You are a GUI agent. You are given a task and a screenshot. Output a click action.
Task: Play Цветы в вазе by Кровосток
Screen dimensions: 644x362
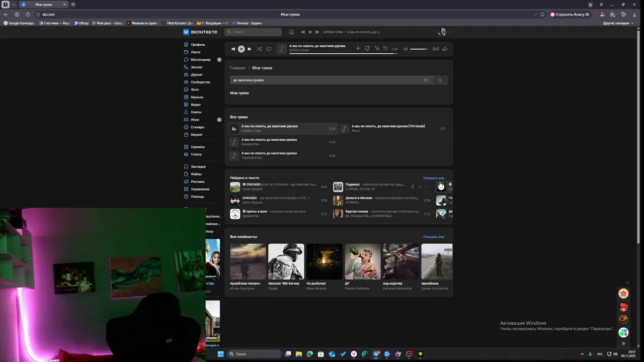[279, 214]
